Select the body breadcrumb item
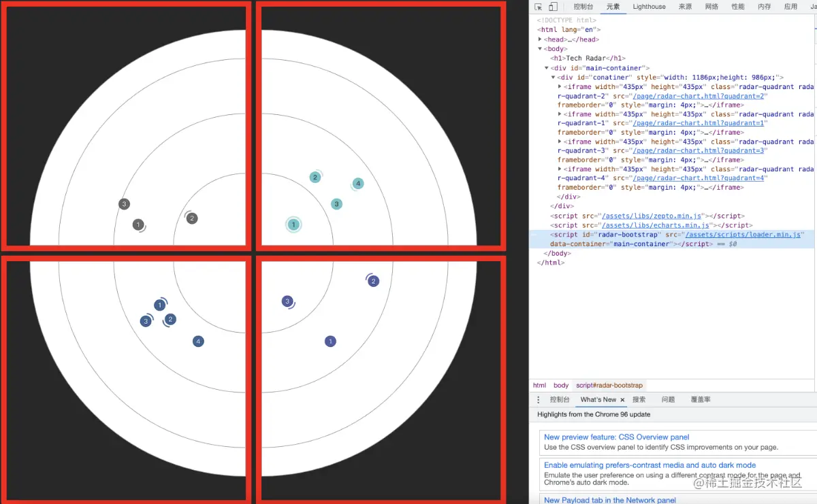This screenshot has height=504, width=817. point(561,385)
